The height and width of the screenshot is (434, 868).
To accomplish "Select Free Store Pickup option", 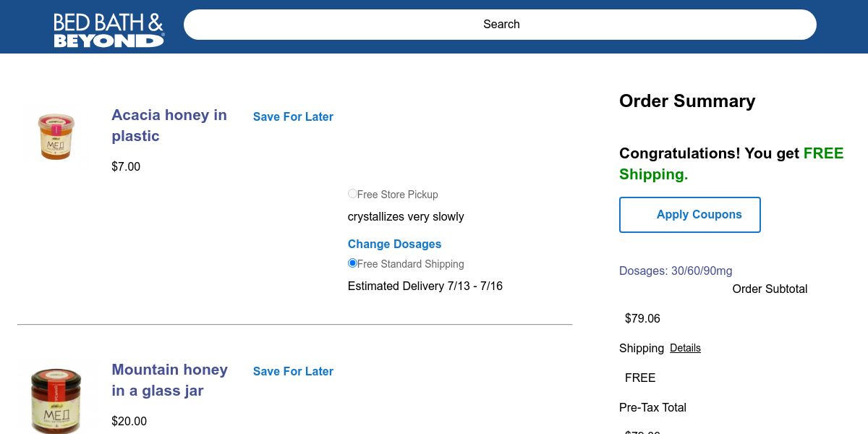I will (x=353, y=194).
